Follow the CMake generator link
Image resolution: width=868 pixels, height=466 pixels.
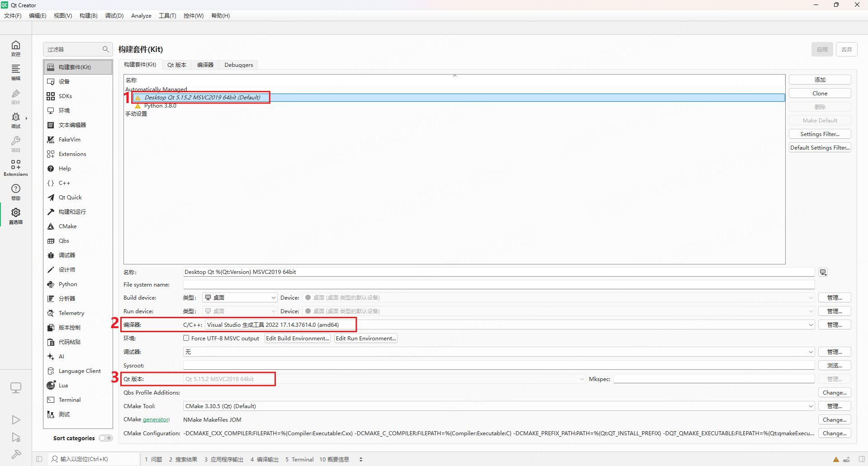pyautogui.click(x=156, y=420)
